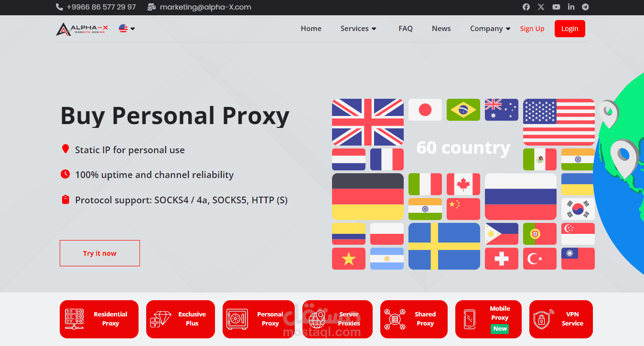
Task: Open the Telegram social icon
Action: (585, 7)
